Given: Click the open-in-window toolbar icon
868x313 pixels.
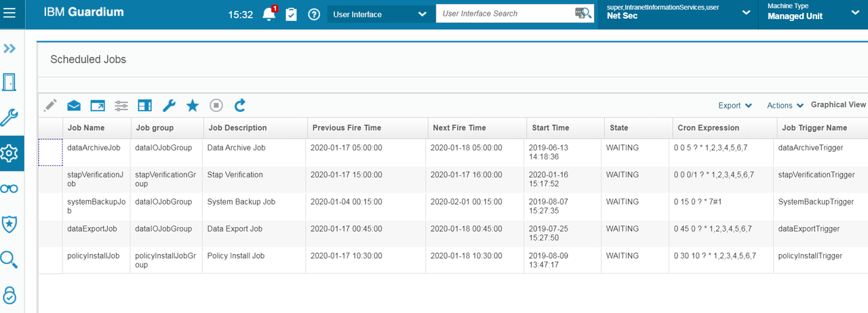Looking at the screenshot, I should (x=98, y=105).
